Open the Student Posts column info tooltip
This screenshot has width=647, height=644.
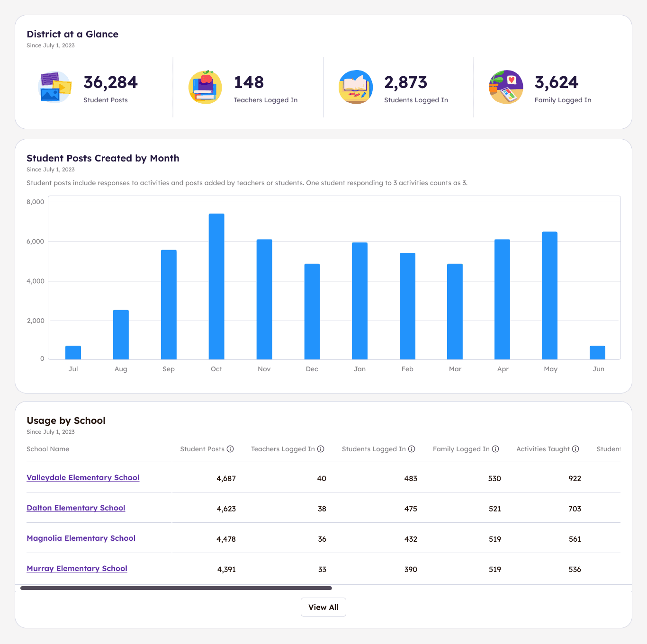click(x=231, y=449)
